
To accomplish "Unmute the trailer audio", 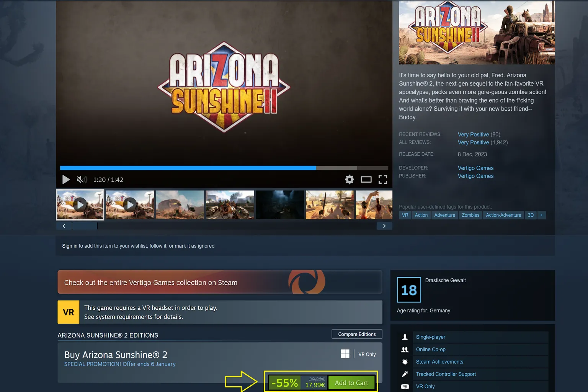I will (82, 180).
